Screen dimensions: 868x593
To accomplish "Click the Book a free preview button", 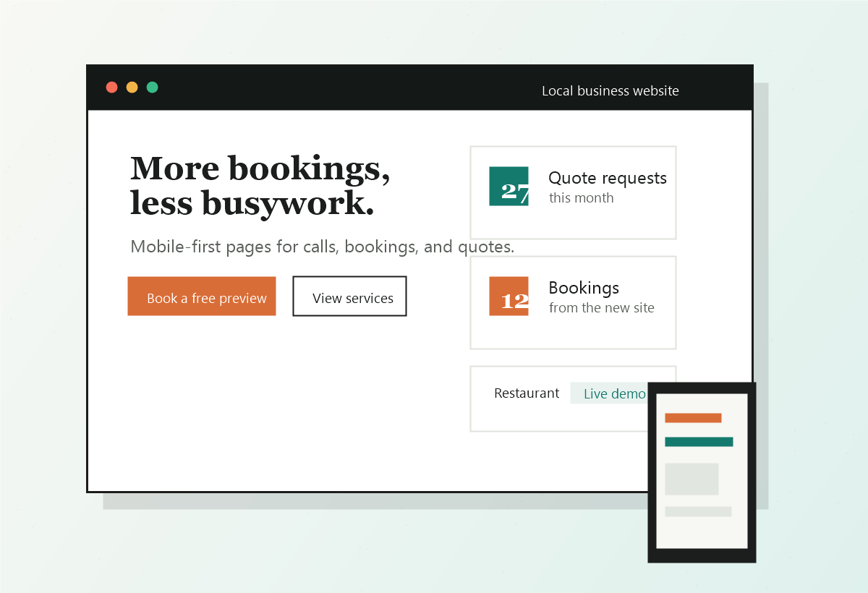I will (x=202, y=296).
